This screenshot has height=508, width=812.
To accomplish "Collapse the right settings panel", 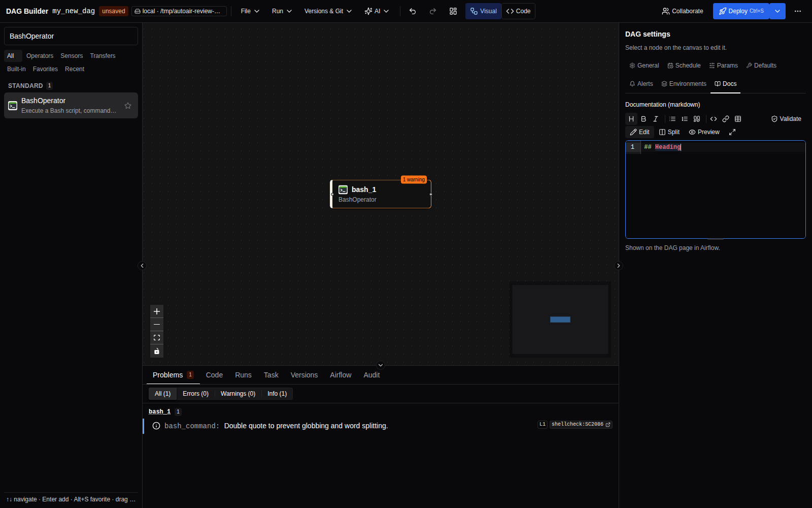I will pos(618,266).
